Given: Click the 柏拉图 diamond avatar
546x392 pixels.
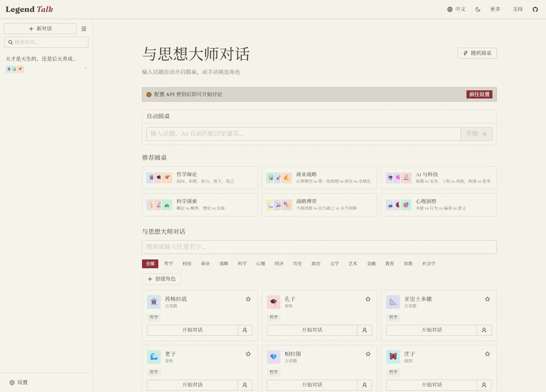Looking at the screenshot, I should pyautogui.click(x=274, y=357).
